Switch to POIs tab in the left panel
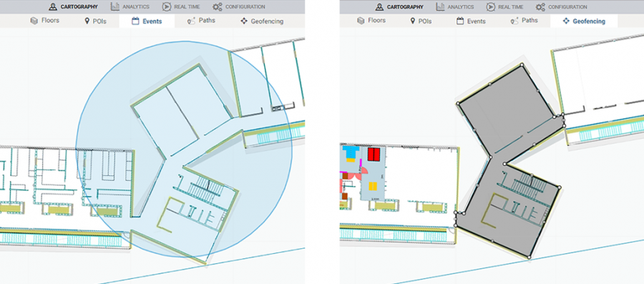This screenshot has height=284, width=644. pyautogui.click(x=95, y=21)
